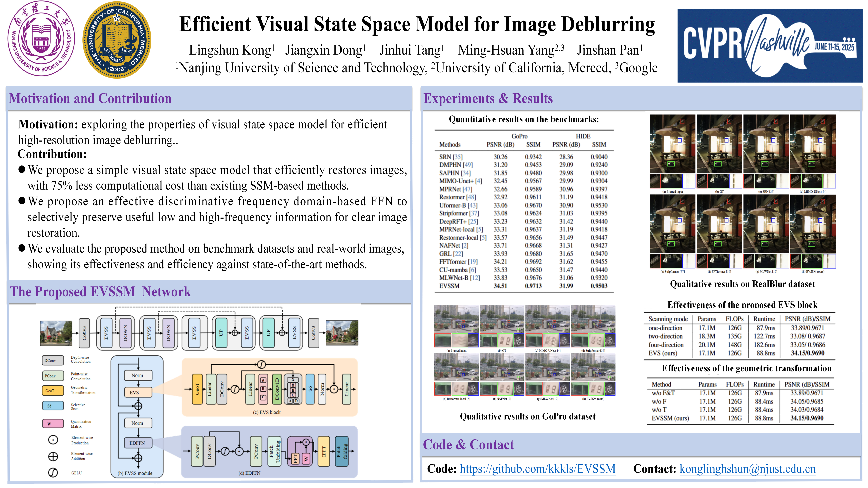Click the pink W quantization matrix legend box
This screenshot has width=868, height=488.
(53, 424)
